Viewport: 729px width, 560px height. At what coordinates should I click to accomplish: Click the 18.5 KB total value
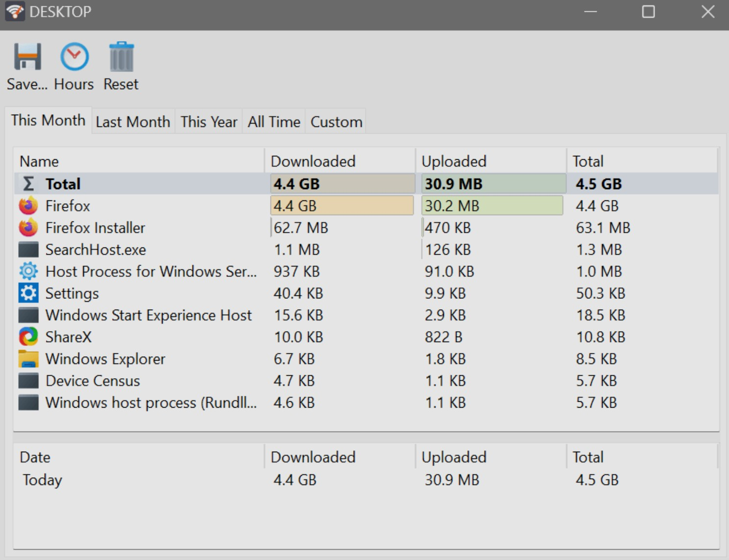coord(601,315)
